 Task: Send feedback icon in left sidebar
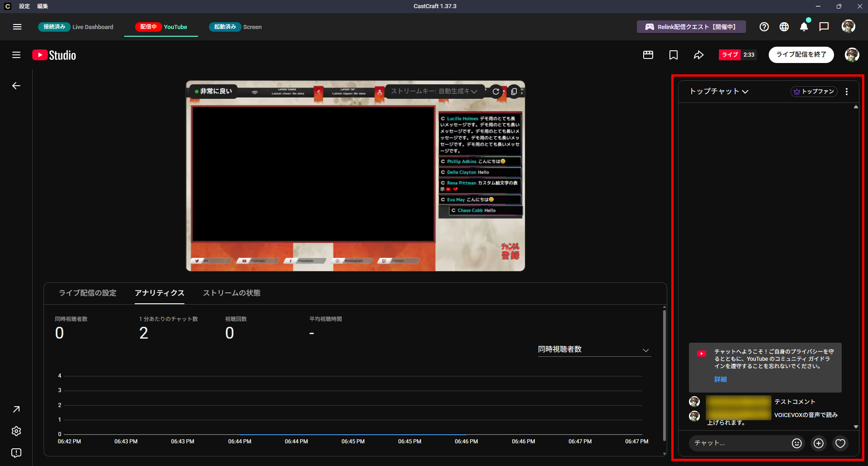pyautogui.click(x=16, y=453)
